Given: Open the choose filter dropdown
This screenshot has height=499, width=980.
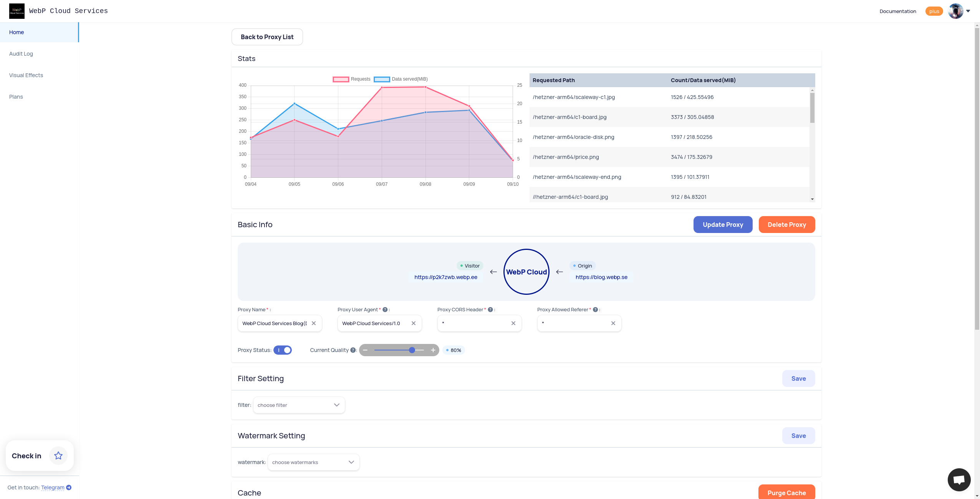Looking at the screenshot, I should click(299, 405).
